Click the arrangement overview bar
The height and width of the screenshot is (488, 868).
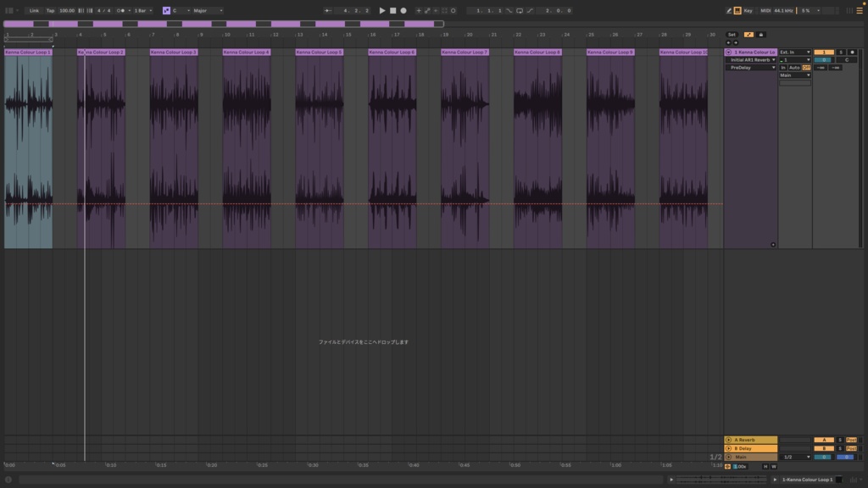coord(224,24)
